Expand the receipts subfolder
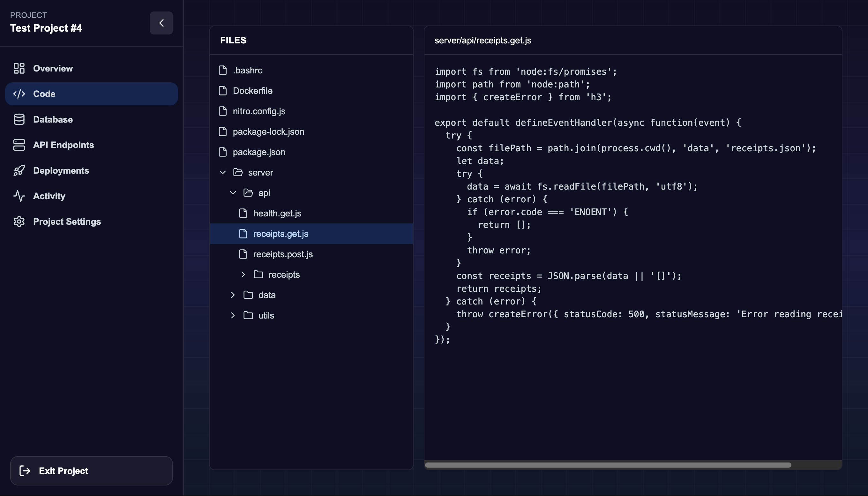The image size is (868, 496). [243, 274]
